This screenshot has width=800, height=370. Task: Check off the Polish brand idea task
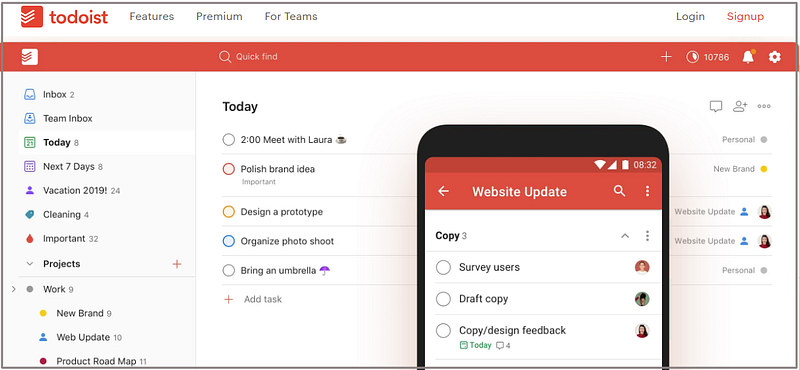point(229,169)
